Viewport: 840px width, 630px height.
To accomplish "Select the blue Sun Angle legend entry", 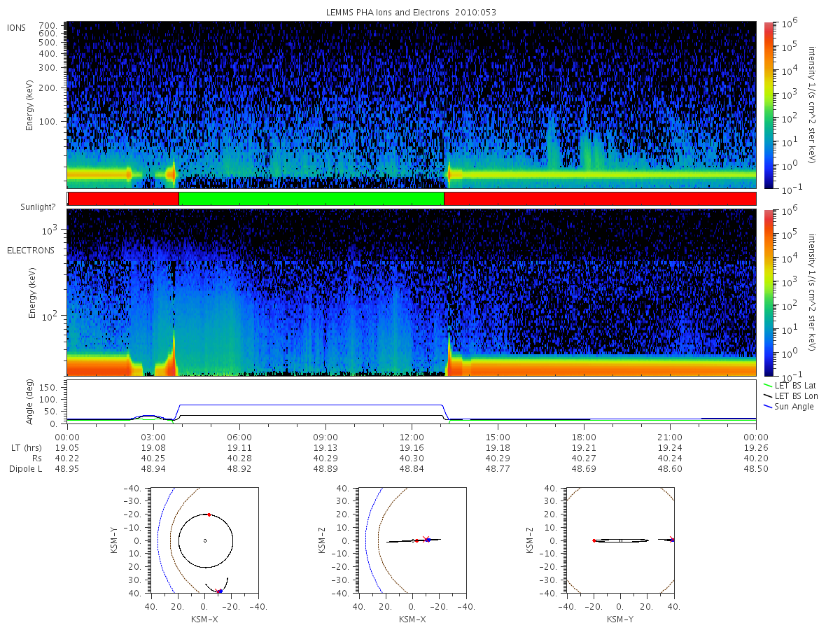I will click(789, 406).
